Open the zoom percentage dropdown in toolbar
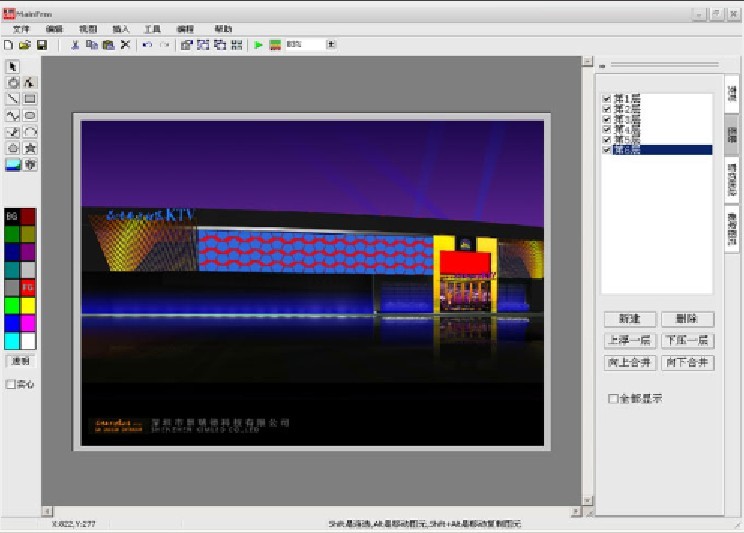This screenshot has width=744, height=533. click(331, 45)
